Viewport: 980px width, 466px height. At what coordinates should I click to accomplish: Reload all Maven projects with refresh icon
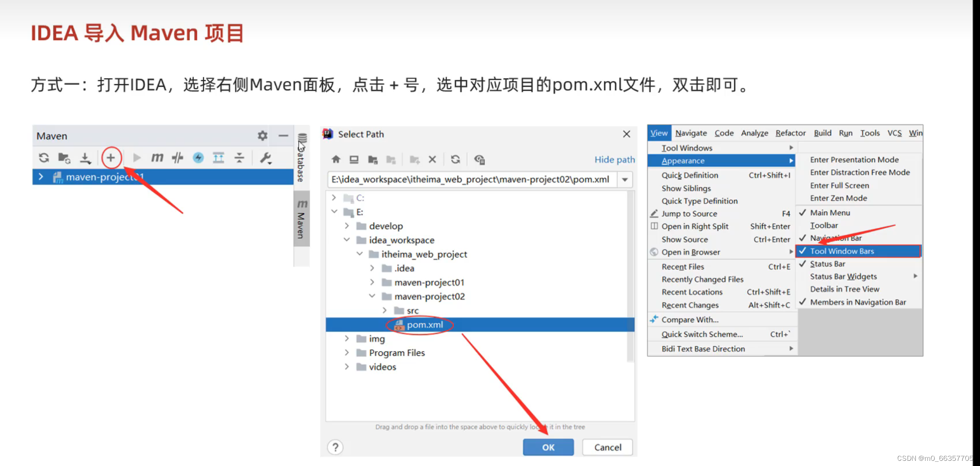pos(44,158)
